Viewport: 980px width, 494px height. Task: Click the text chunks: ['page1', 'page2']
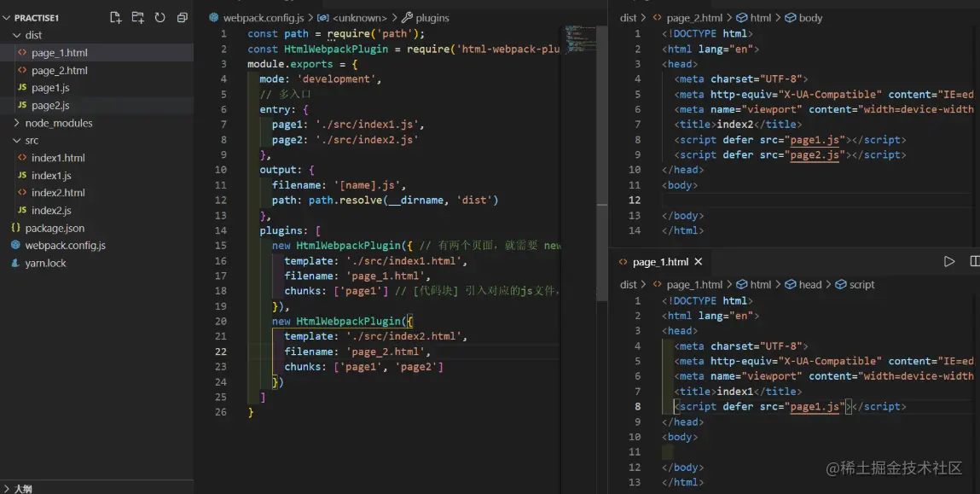(x=363, y=366)
